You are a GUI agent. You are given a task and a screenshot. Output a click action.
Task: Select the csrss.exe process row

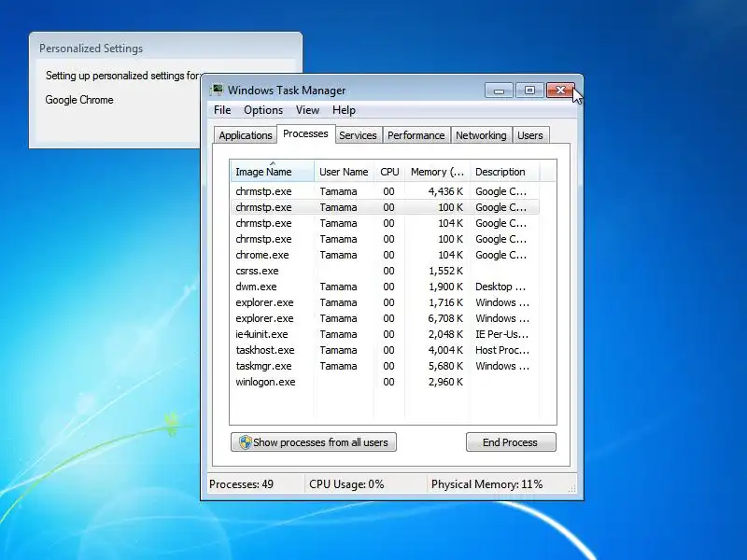click(385, 271)
